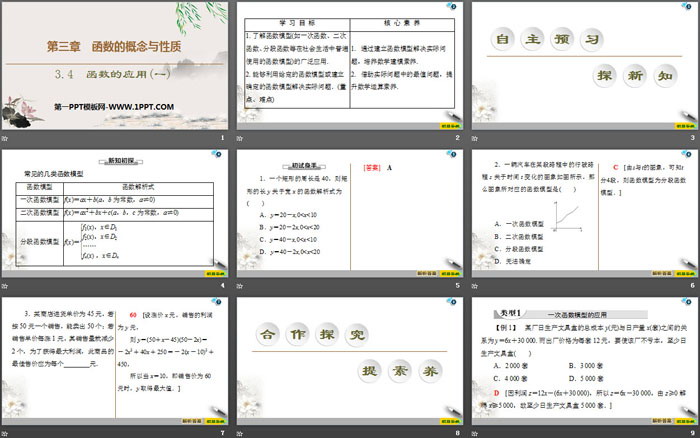Click the tan 解析答案 button on slide 7
This screenshot has width=700, height=438.
click(x=192, y=421)
